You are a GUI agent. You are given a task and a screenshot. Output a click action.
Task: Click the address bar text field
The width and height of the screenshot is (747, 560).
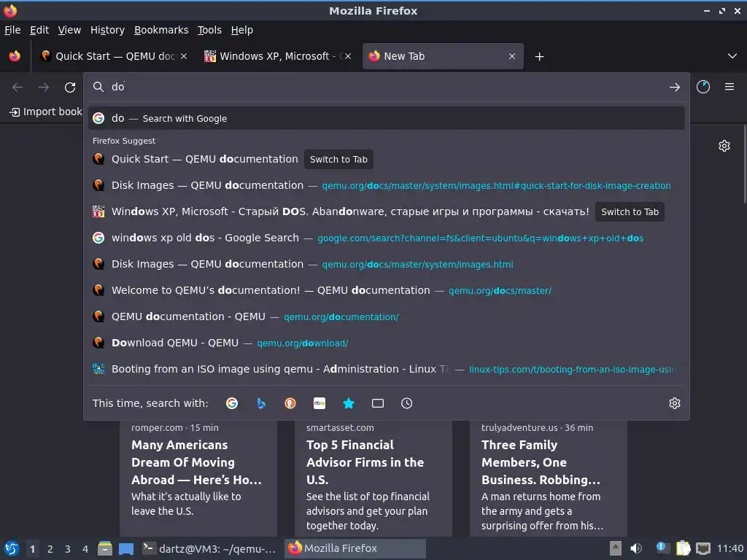pos(386,87)
